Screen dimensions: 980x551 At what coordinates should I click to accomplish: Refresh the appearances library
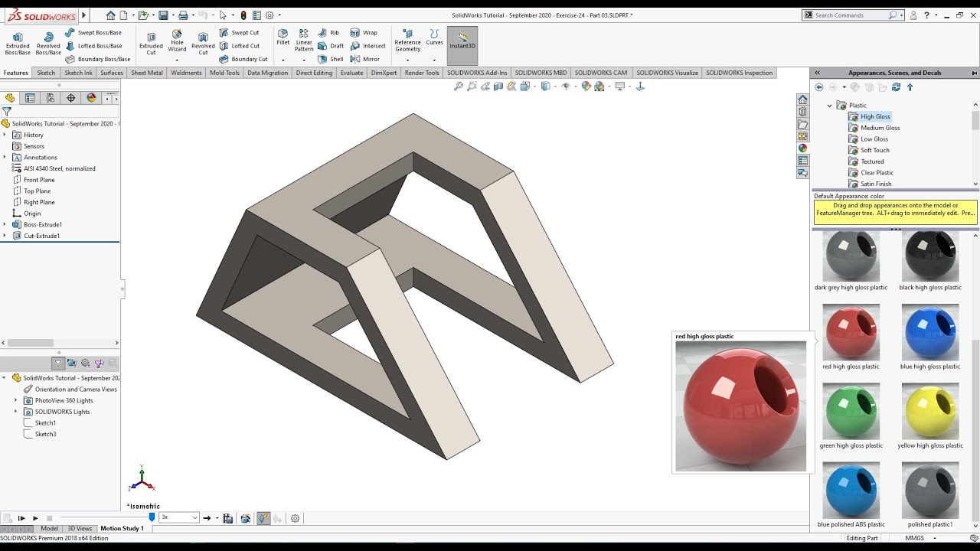click(x=896, y=87)
